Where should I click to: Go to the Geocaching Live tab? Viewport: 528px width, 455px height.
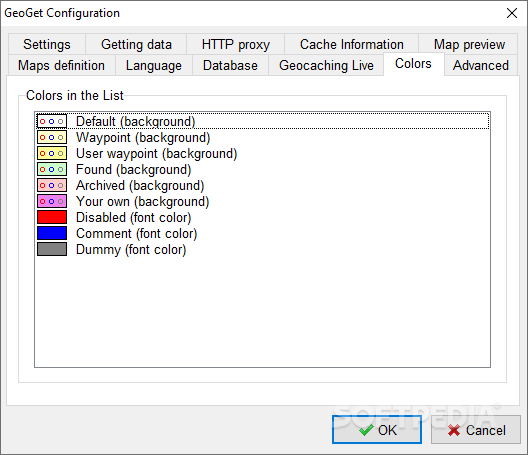tap(326, 65)
